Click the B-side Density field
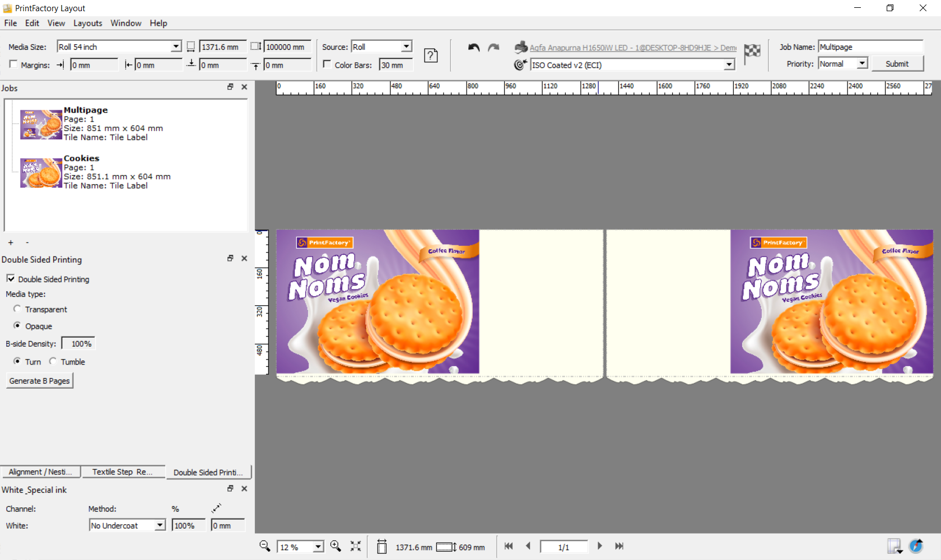 point(78,343)
